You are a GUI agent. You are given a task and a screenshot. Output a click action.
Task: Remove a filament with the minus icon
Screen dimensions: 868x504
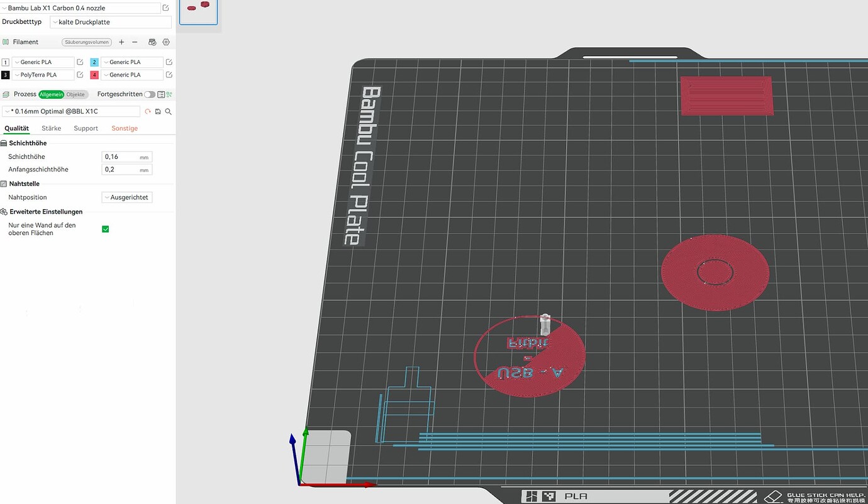pos(135,42)
